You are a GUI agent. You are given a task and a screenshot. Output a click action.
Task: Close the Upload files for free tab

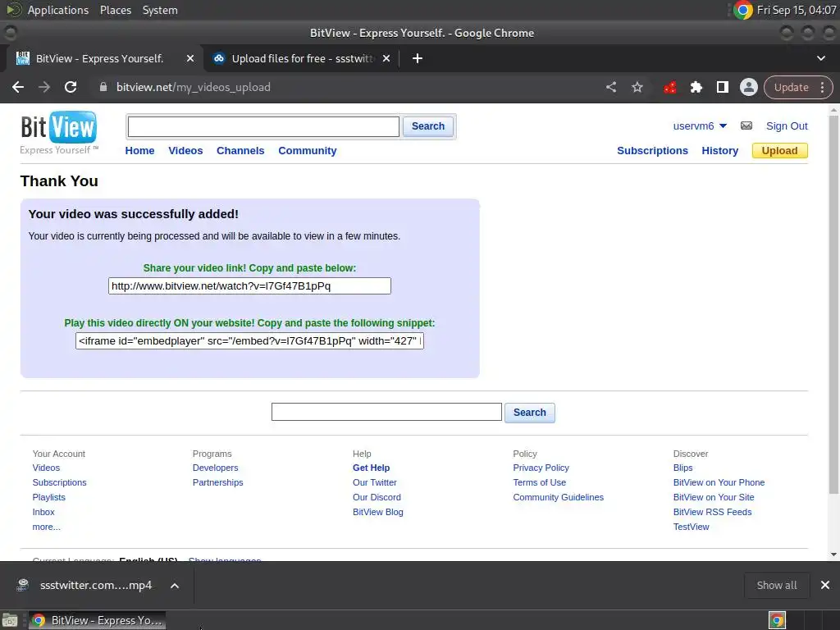click(386, 58)
